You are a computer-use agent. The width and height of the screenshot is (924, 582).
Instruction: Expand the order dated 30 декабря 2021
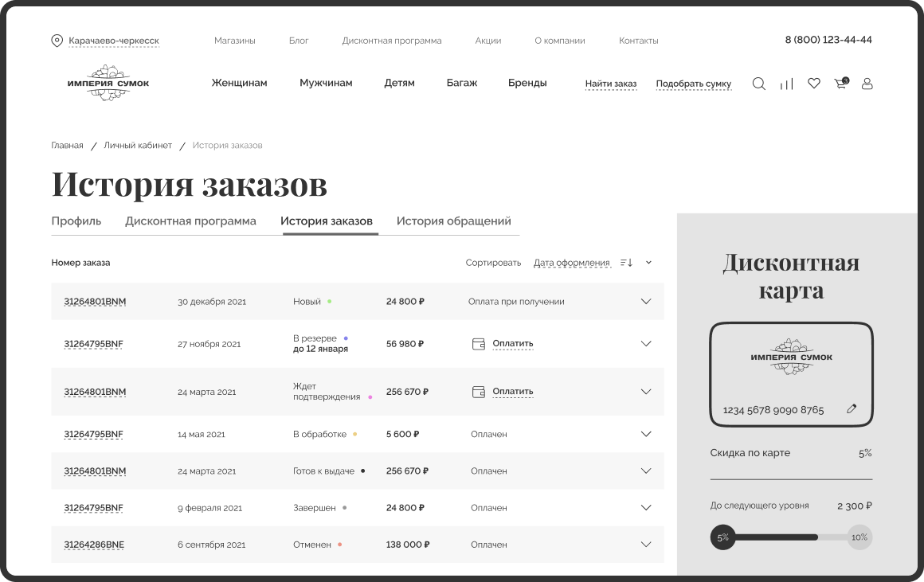tap(646, 302)
